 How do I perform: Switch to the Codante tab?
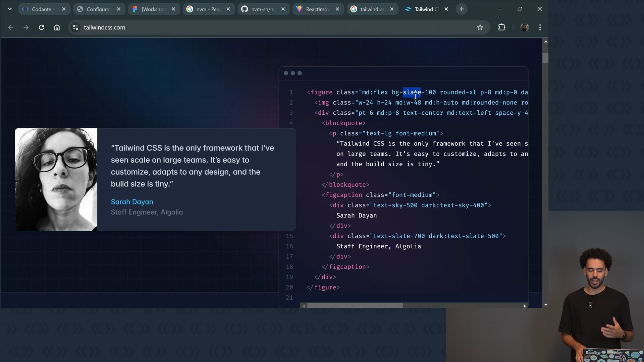pos(44,9)
